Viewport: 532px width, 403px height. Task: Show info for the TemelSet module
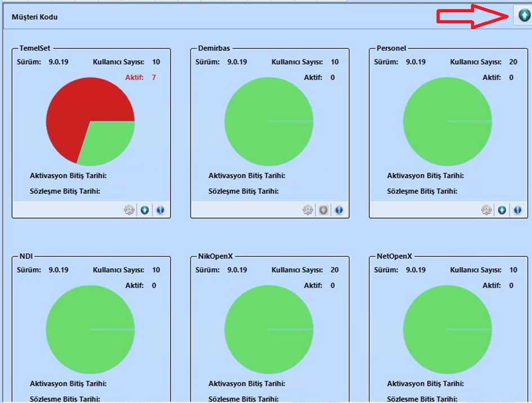click(x=160, y=210)
